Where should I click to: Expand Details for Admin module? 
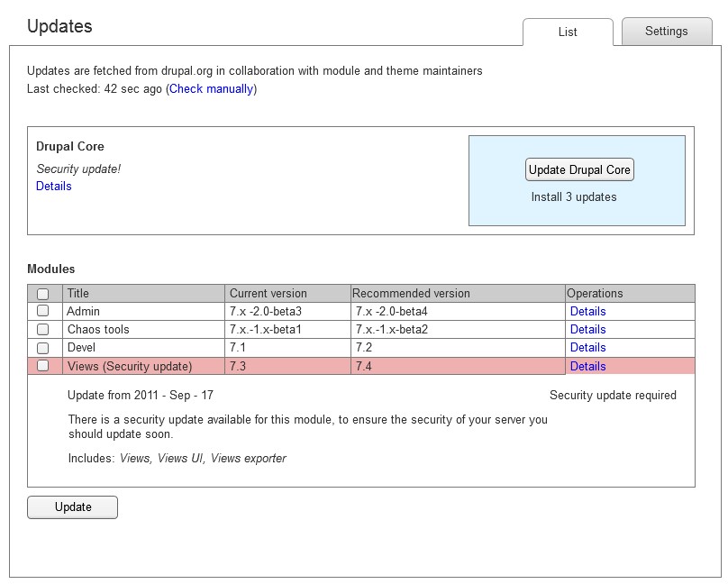pos(587,311)
